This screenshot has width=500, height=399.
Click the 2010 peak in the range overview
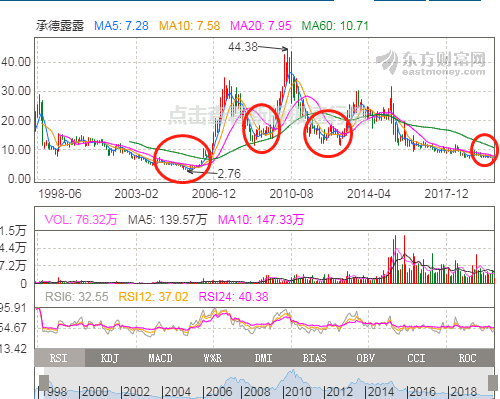tap(293, 371)
